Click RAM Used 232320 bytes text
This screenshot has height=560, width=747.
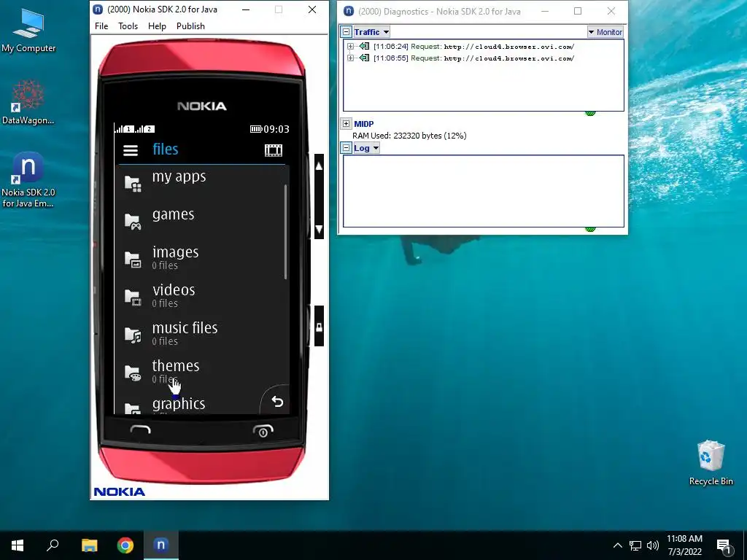click(409, 136)
